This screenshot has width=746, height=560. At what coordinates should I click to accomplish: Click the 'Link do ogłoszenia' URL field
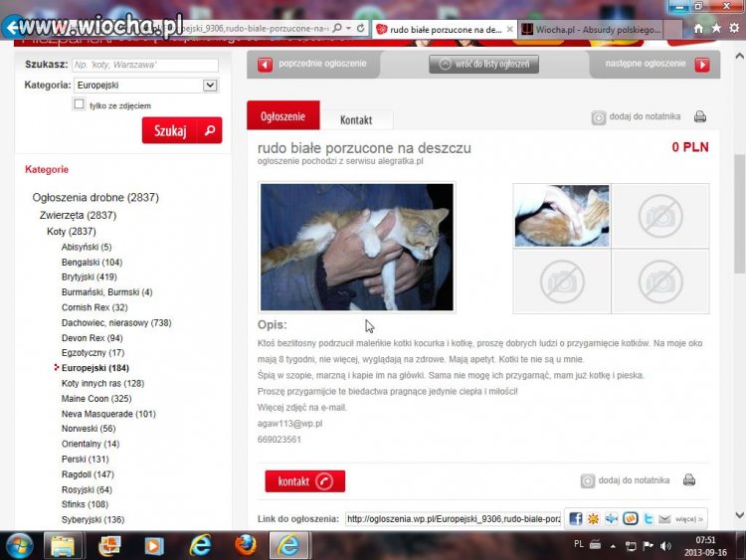click(x=453, y=518)
